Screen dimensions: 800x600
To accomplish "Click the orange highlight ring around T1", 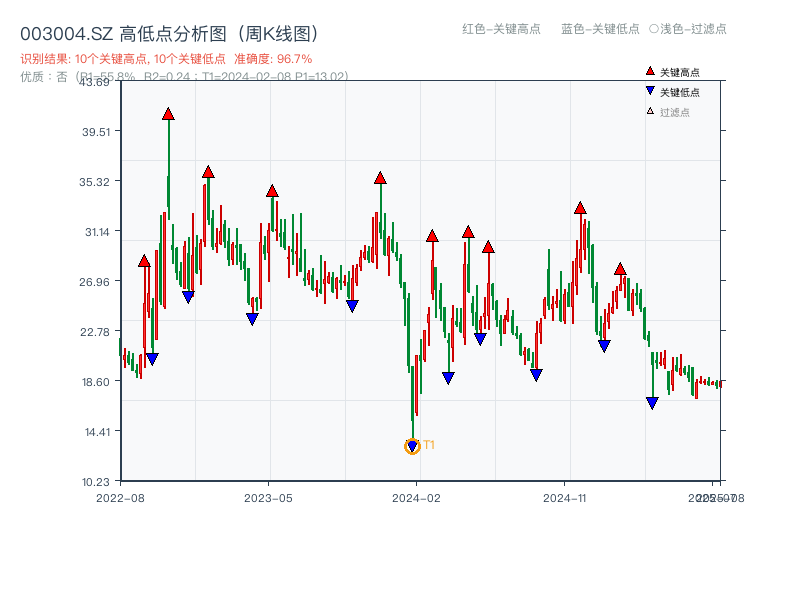I will click(412, 447).
